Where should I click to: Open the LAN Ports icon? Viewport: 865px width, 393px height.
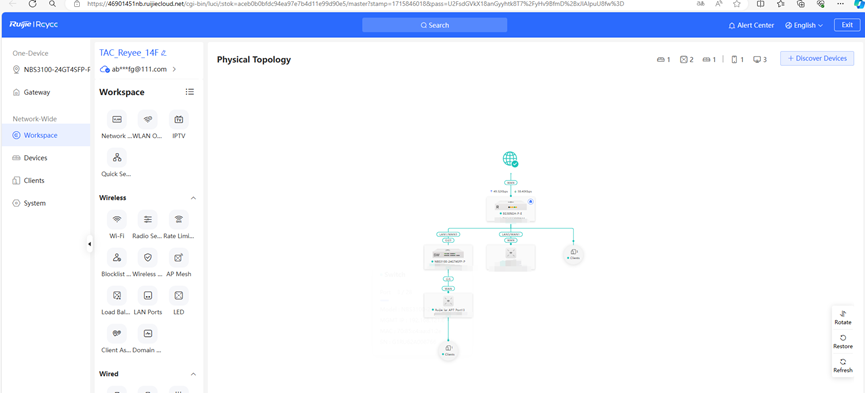click(x=147, y=295)
